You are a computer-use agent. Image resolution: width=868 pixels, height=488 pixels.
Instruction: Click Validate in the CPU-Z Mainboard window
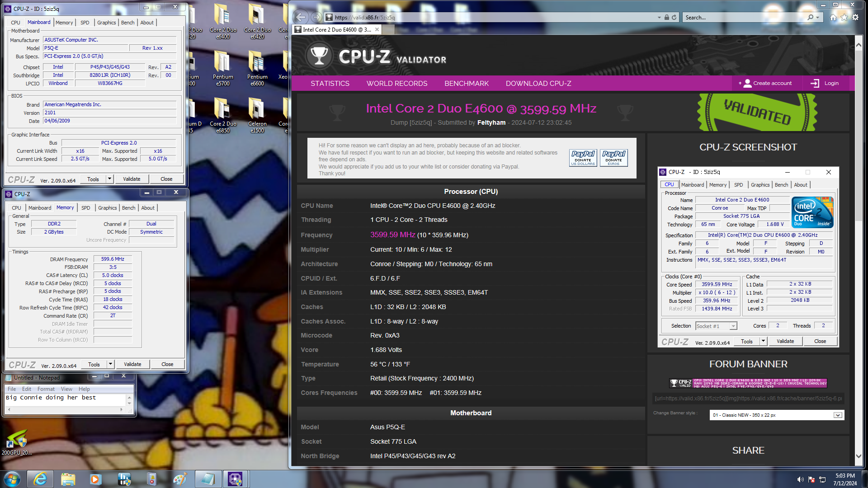point(132,179)
